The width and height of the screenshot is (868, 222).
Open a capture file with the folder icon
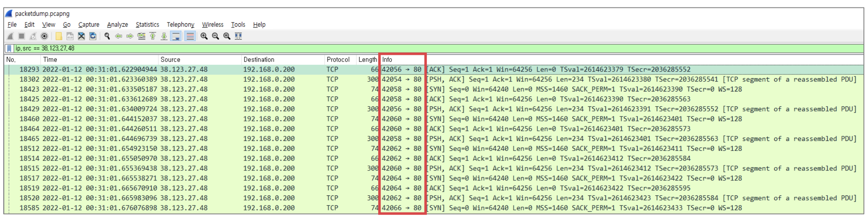(59, 36)
